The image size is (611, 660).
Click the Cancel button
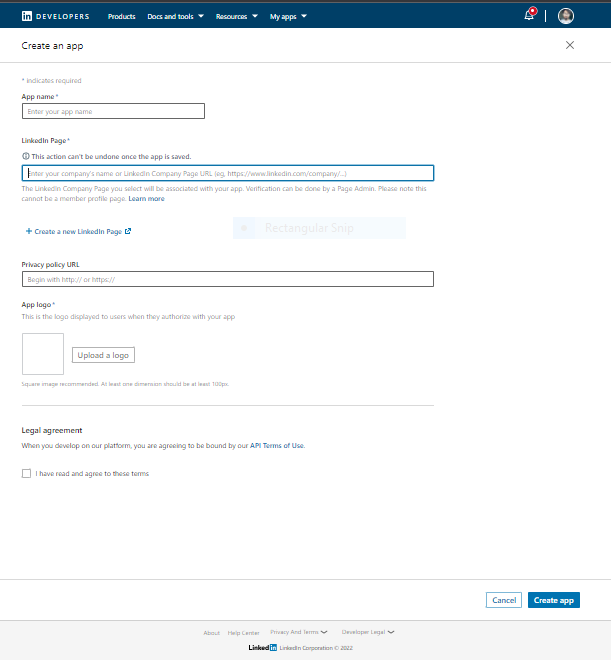(x=504, y=600)
